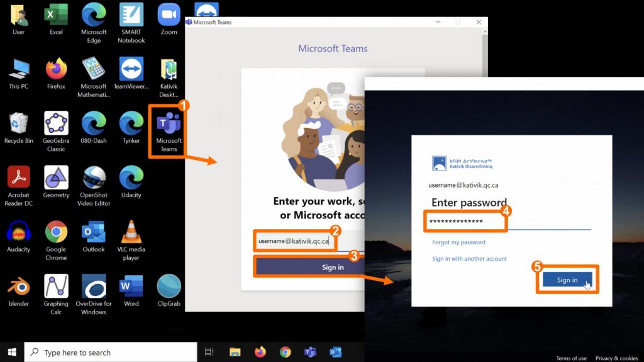
Task: Click the blue Sign in button
Action: (567, 280)
